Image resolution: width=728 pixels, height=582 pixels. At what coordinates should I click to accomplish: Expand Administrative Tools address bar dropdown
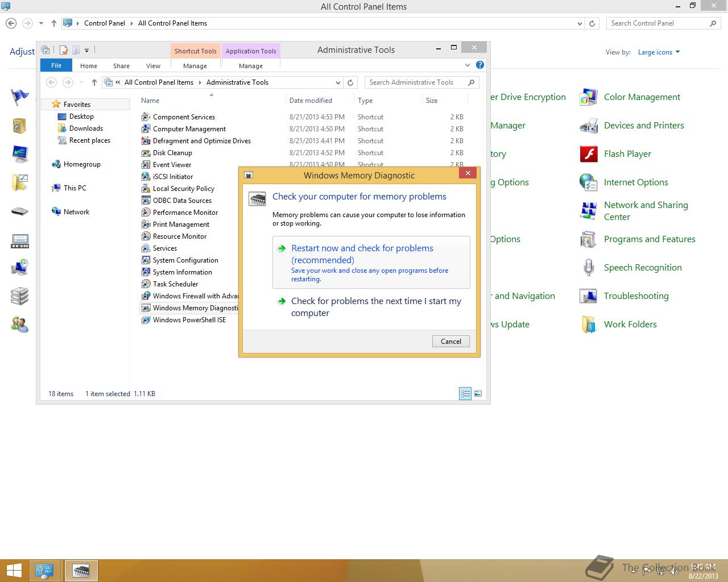(338, 82)
